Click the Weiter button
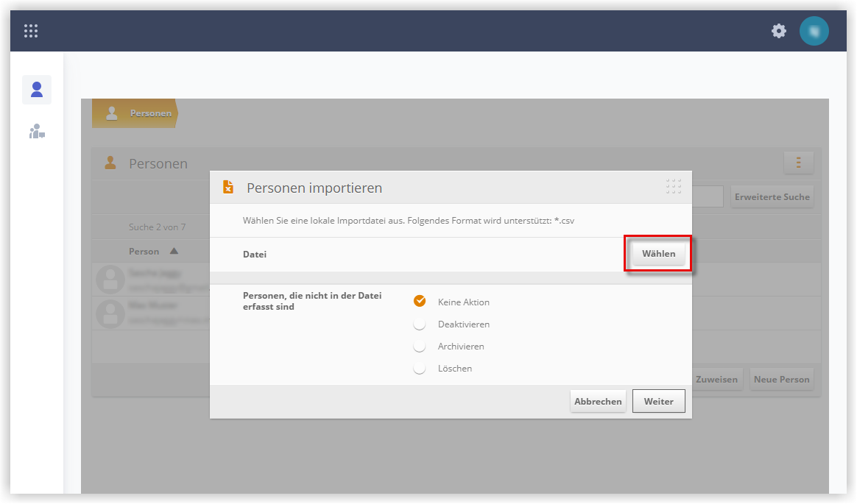Viewport: 857px width, 504px height. coord(659,401)
